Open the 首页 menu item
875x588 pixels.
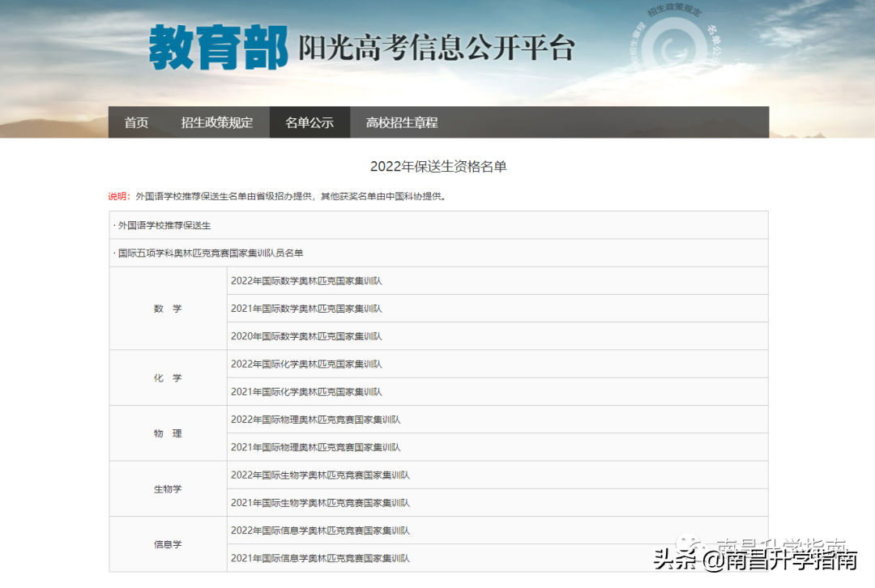135,122
